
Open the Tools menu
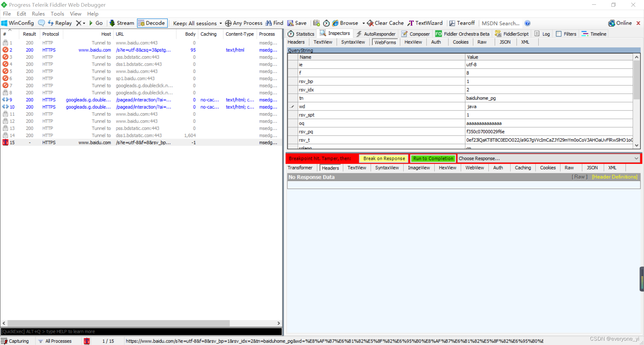(x=57, y=14)
